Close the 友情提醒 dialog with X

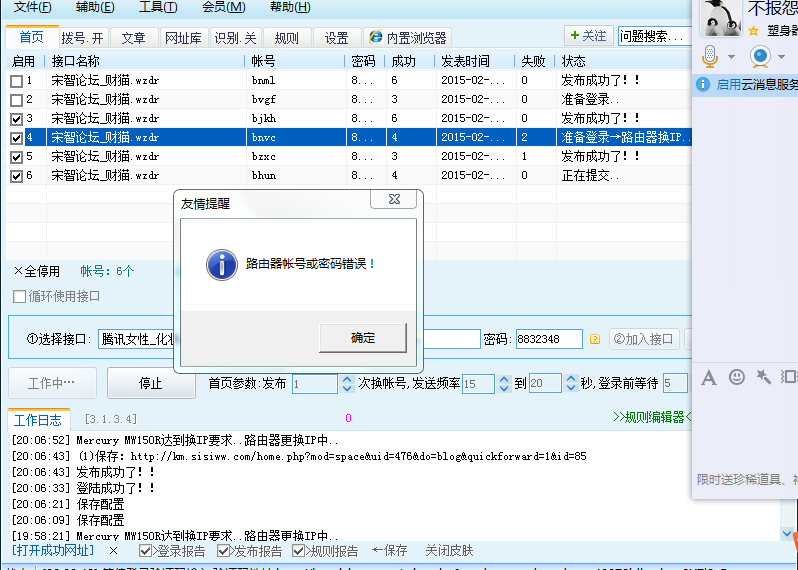pyautogui.click(x=394, y=199)
